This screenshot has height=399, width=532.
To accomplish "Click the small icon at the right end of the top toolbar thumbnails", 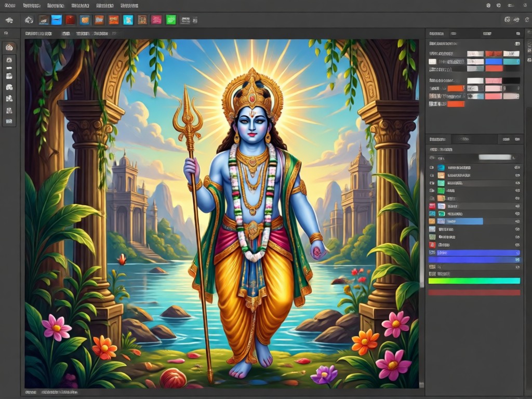I will [195, 20].
